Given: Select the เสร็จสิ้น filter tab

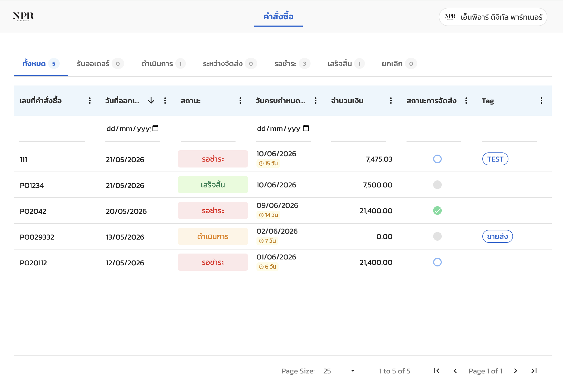Looking at the screenshot, I should pyautogui.click(x=346, y=64).
